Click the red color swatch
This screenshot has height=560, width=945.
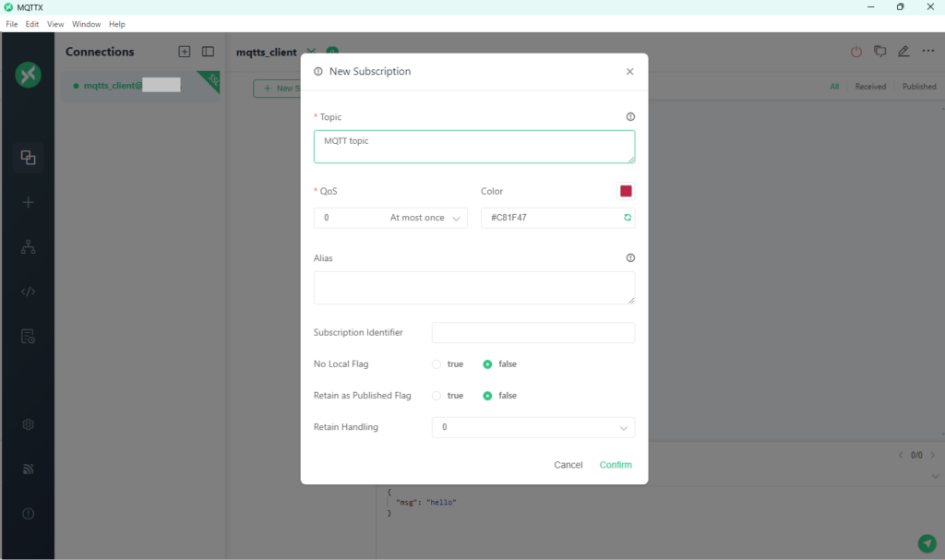point(626,191)
